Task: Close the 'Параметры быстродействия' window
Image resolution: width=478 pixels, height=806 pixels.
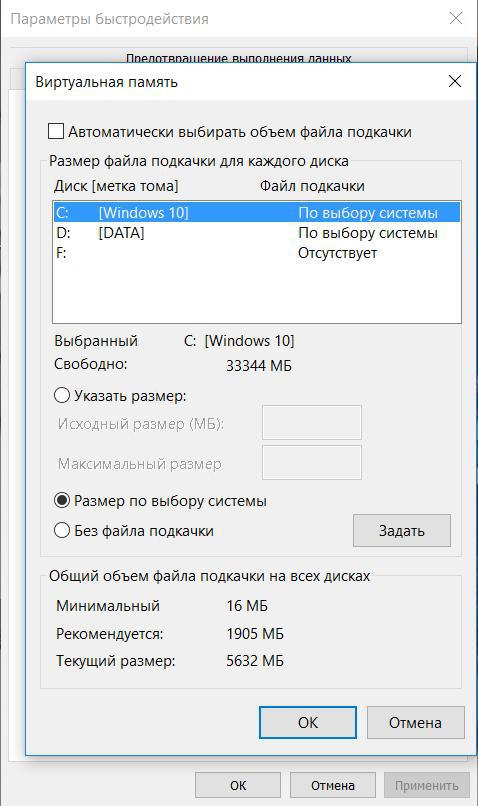Action: pos(455,19)
